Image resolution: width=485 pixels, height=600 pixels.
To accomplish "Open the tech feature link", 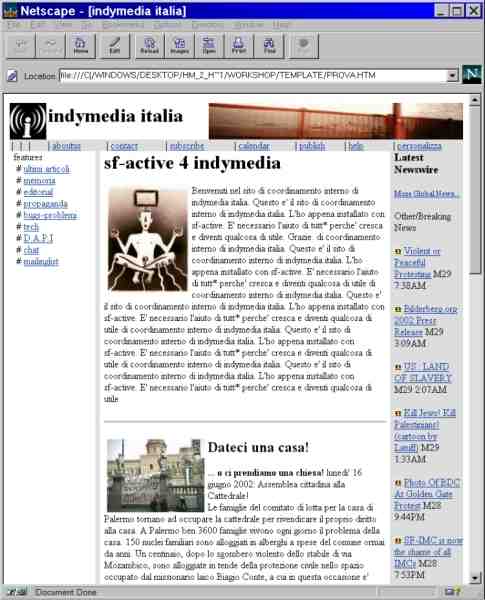I will point(31,227).
